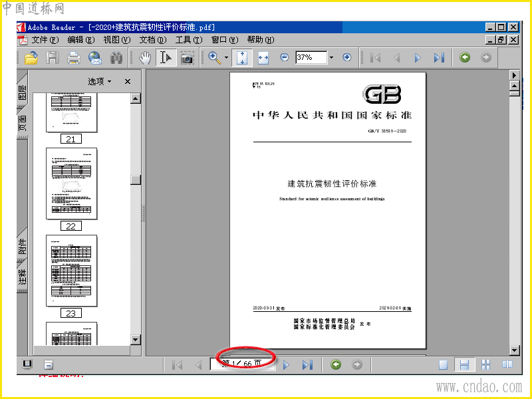Open the zoom percentage dropdown arrow

(331, 57)
